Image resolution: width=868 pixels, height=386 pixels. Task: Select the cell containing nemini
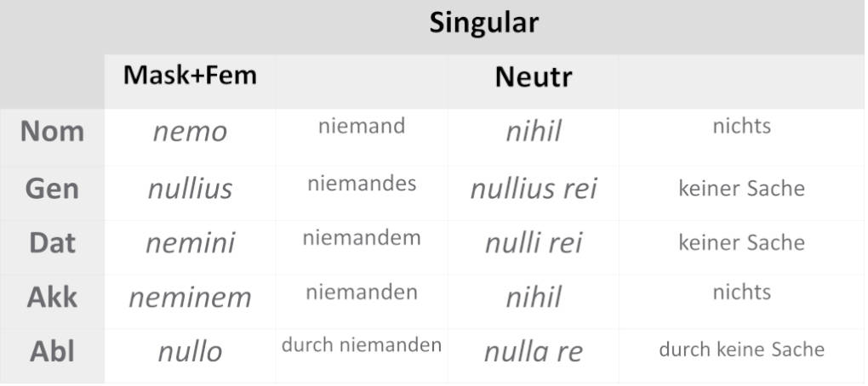click(x=190, y=244)
